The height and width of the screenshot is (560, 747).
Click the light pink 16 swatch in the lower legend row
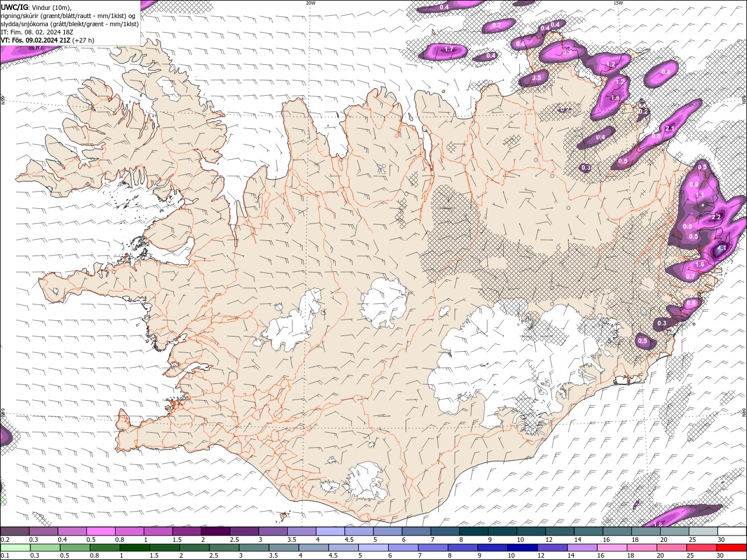point(611,548)
